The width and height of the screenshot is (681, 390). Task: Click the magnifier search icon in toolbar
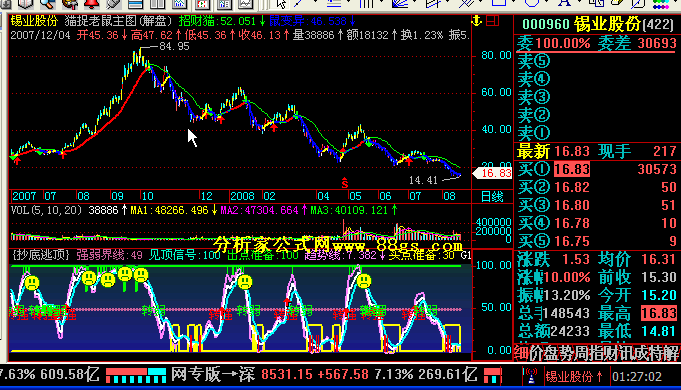(x=47, y=4)
